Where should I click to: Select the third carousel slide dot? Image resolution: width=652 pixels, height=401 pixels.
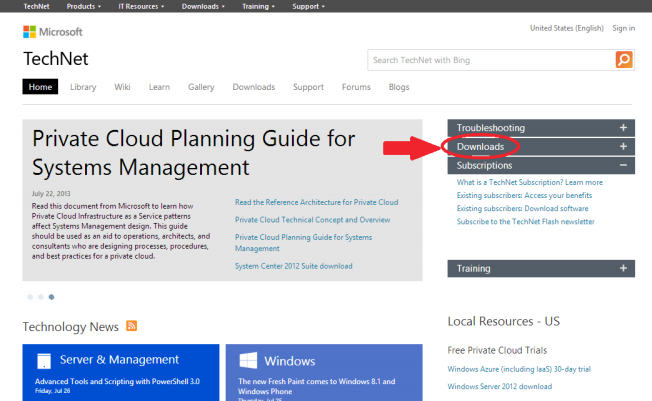(51, 297)
